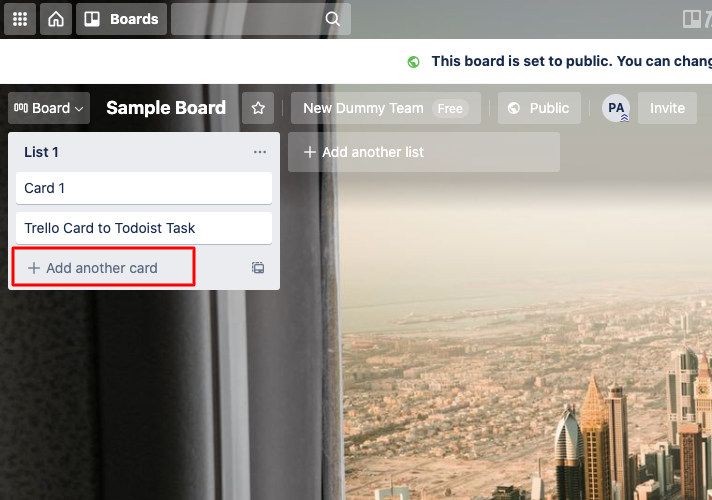The width and height of the screenshot is (712, 500).
Task: Click Add another card
Action: click(x=102, y=268)
